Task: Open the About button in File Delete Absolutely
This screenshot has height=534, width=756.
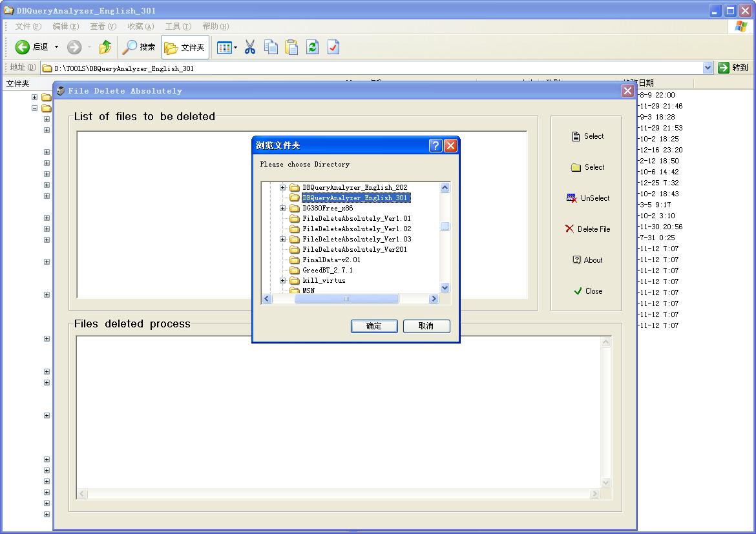Action: (587, 260)
